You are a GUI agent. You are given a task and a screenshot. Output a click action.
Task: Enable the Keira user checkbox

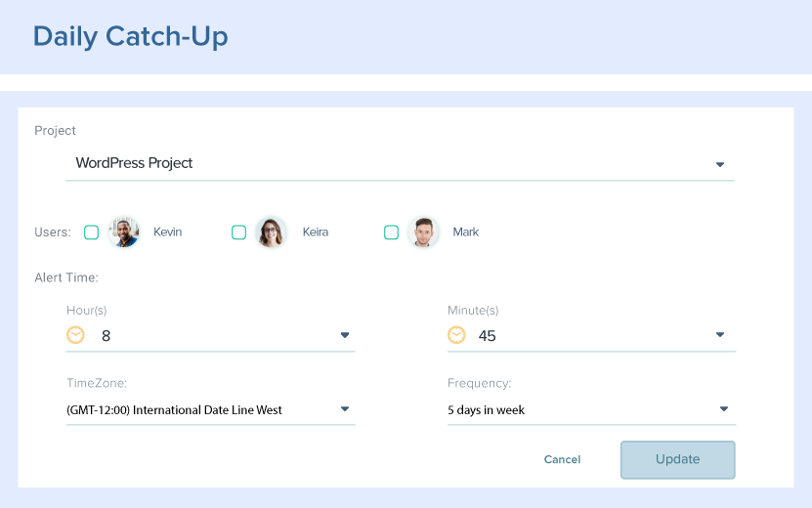point(238,233)
